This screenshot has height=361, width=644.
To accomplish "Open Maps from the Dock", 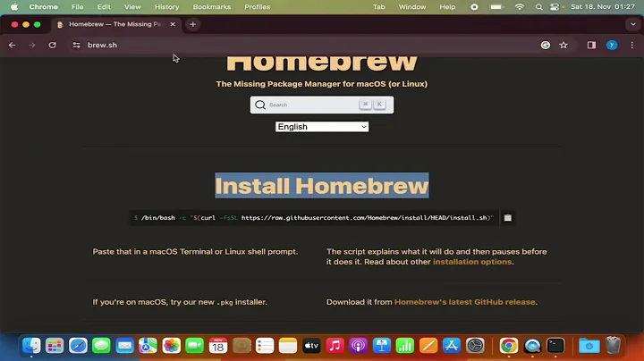I will (x=148, y=346).
